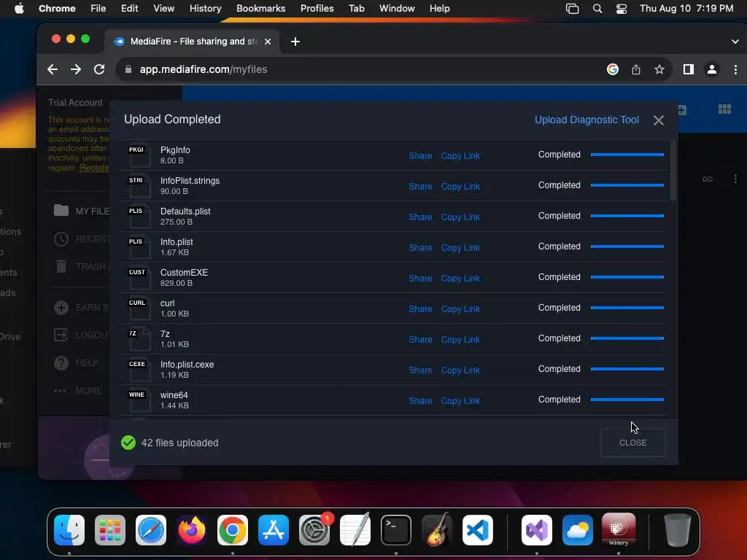Image resolution: width=747 pixels, height=560 pixels.
Task: Open the Upload Diagnostic Tool link
Action: (587, 120)
